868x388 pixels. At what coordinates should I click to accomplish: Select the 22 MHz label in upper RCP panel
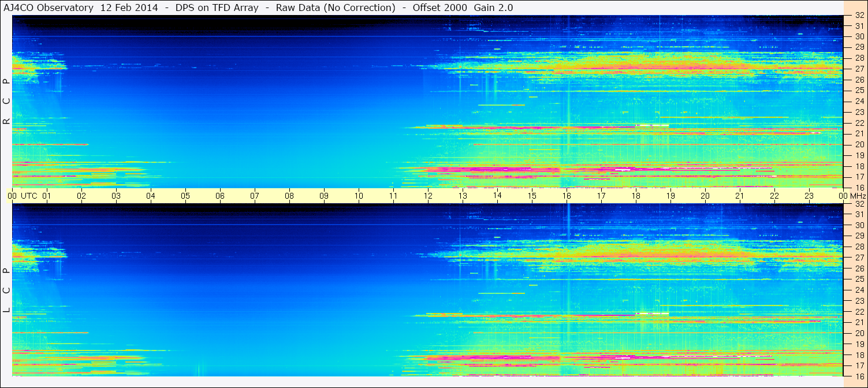pyautogui.click(x=859, y=123)
